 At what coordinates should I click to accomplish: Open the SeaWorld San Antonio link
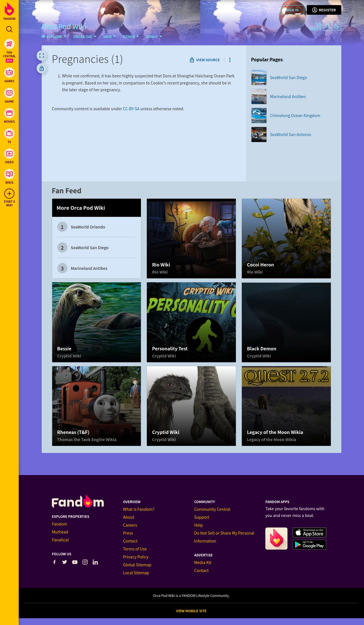click(x=290, y=134)
